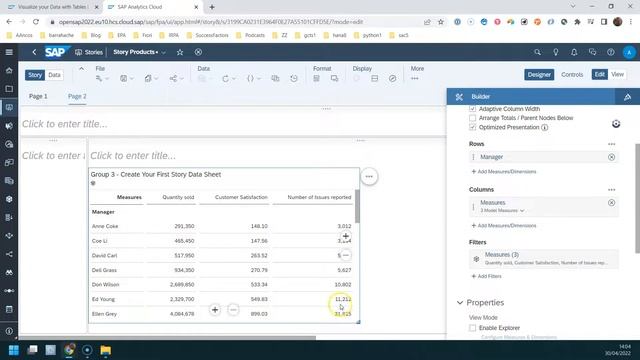Viewport: 640px width, 360px height.
Task: Collapse the Properties section
Action: pyautogui.click(x=460, y=303)
